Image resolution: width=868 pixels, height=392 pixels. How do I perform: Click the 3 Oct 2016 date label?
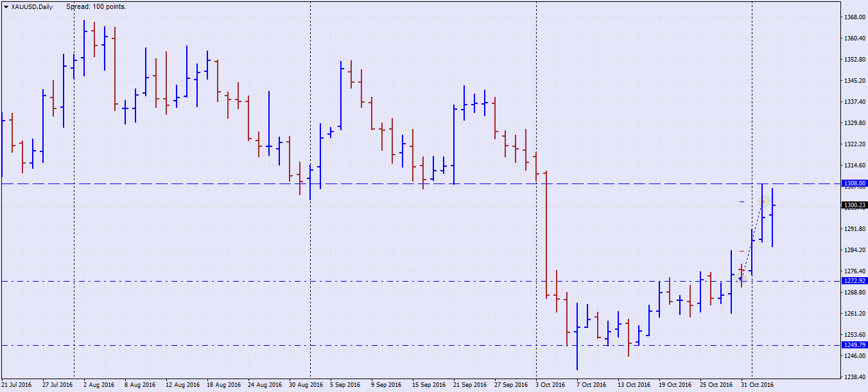tap(551, 385)
